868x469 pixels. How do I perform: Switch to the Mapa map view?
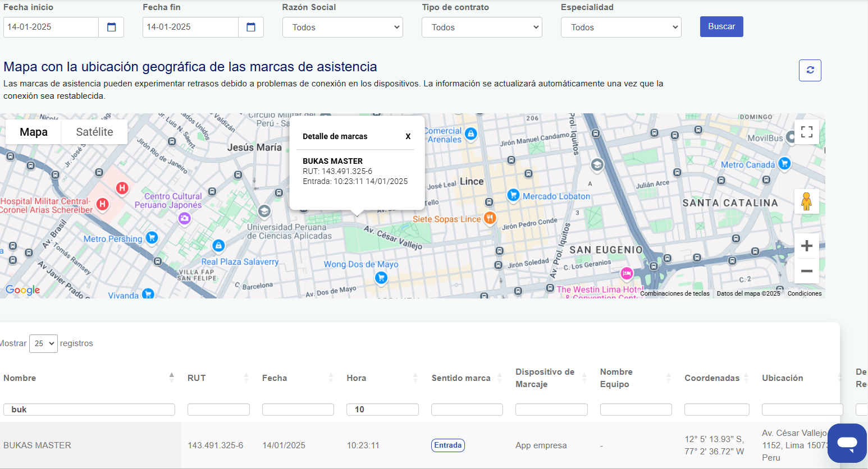coord(34,132)
